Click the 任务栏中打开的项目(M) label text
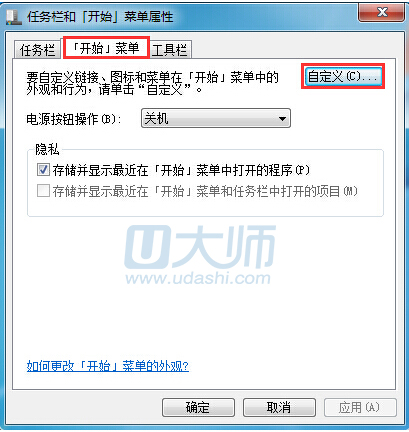The image size is (409, 432). (x=205, y=191)
